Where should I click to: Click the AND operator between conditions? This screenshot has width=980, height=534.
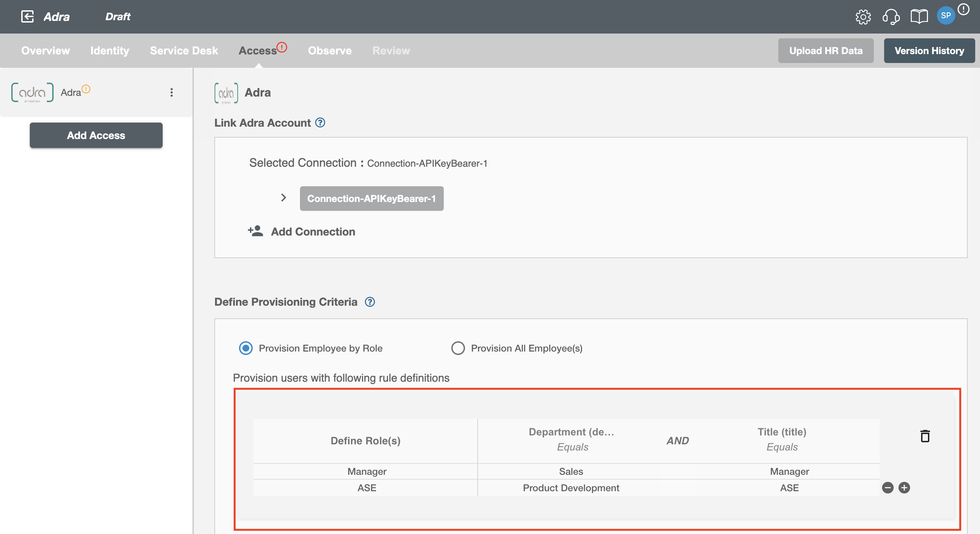pyautogui.click(x=678, y=441)
